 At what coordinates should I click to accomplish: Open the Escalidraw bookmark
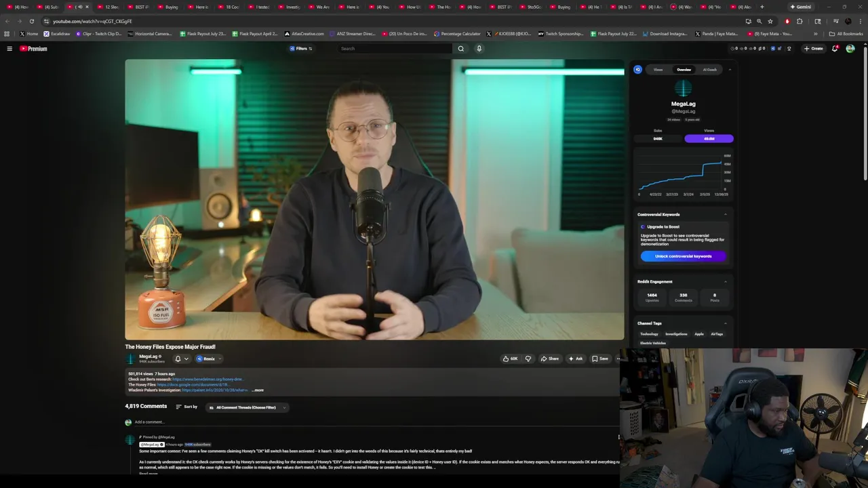(57, 34)
